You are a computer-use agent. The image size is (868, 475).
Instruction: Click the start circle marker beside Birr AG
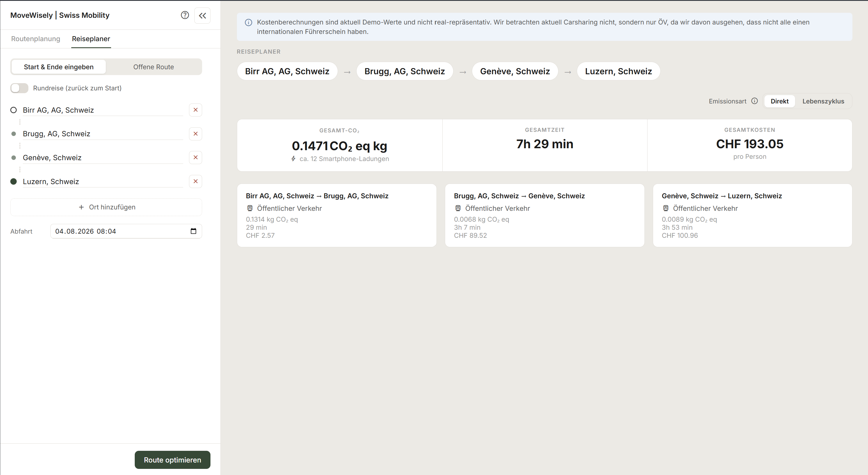[x=13, y=110]
